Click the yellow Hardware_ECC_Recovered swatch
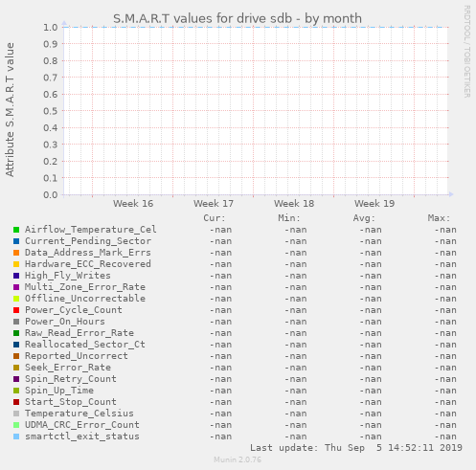The height and width of the screenshot is (470, 476). 16,264
